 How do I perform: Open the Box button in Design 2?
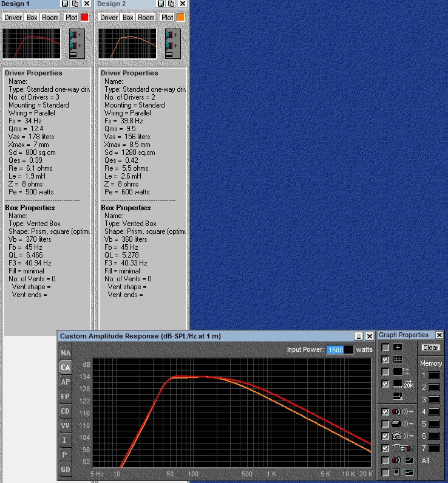click(128, 18)
